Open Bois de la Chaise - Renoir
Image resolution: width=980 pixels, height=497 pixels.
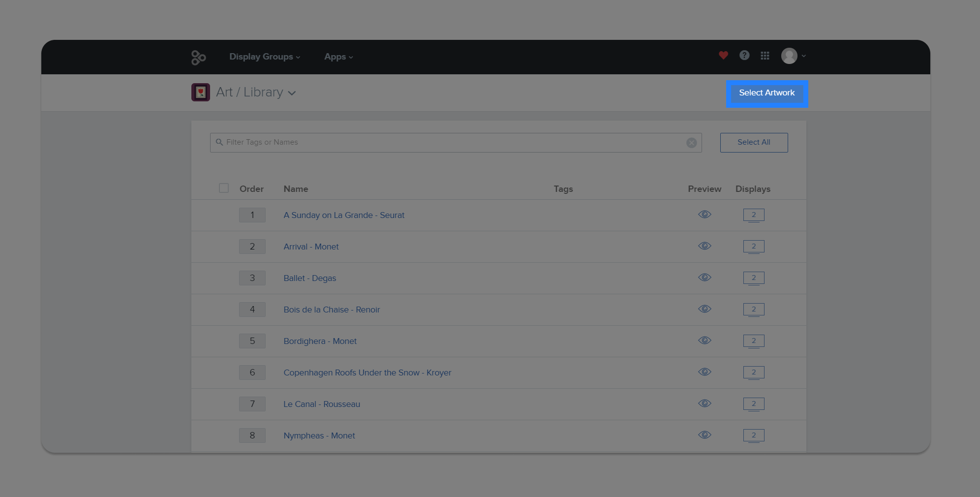332,310
